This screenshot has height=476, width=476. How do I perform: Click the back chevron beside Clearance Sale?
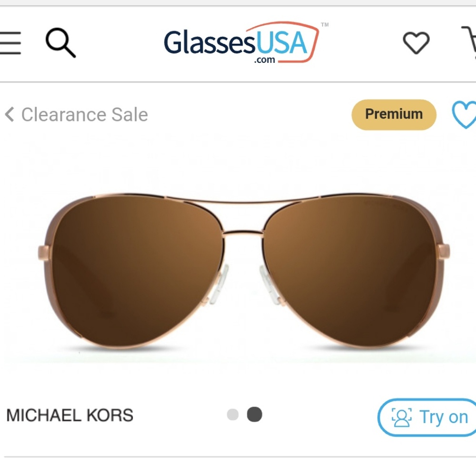click(9, 115)
